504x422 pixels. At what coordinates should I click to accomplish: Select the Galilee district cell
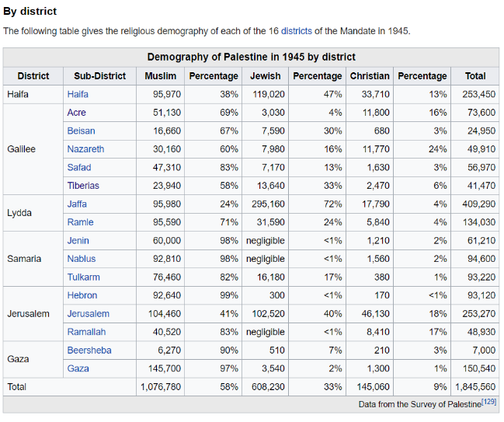click(33, 149)
